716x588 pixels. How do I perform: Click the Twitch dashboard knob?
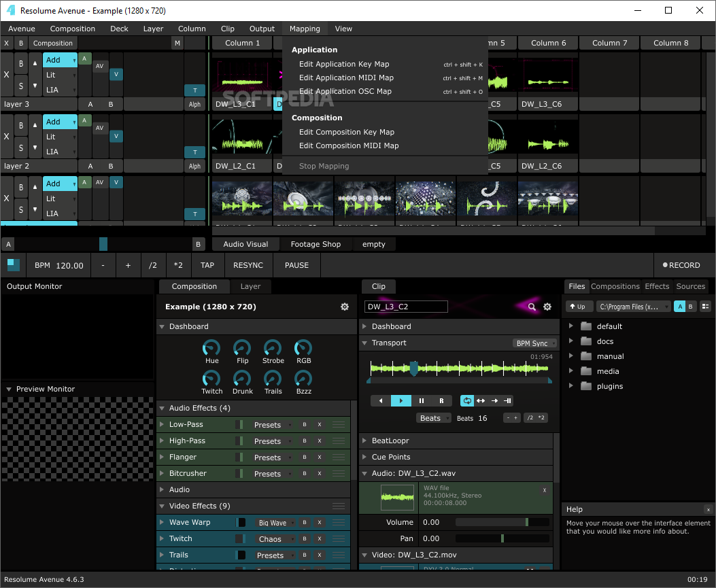[211, 379]
